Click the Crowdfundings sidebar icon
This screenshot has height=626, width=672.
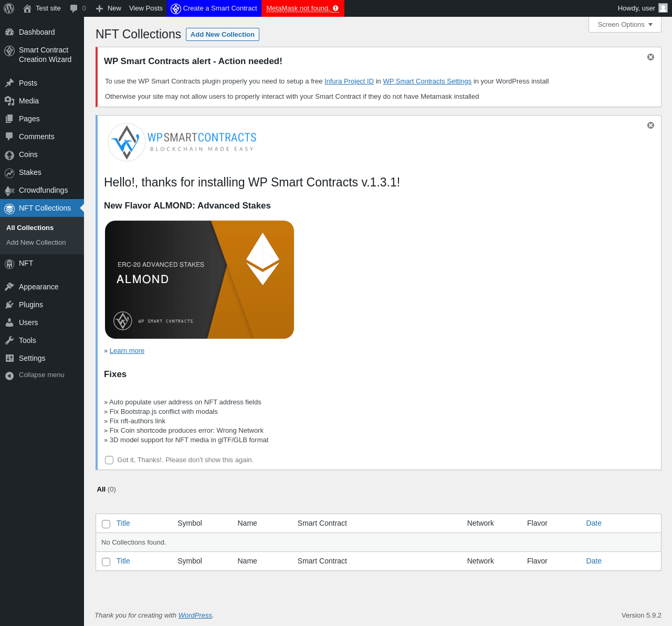(x=9, y=191)
